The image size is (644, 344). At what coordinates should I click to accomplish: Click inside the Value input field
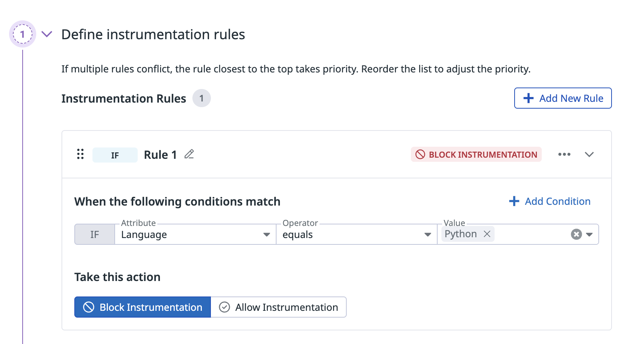point(532,234)
